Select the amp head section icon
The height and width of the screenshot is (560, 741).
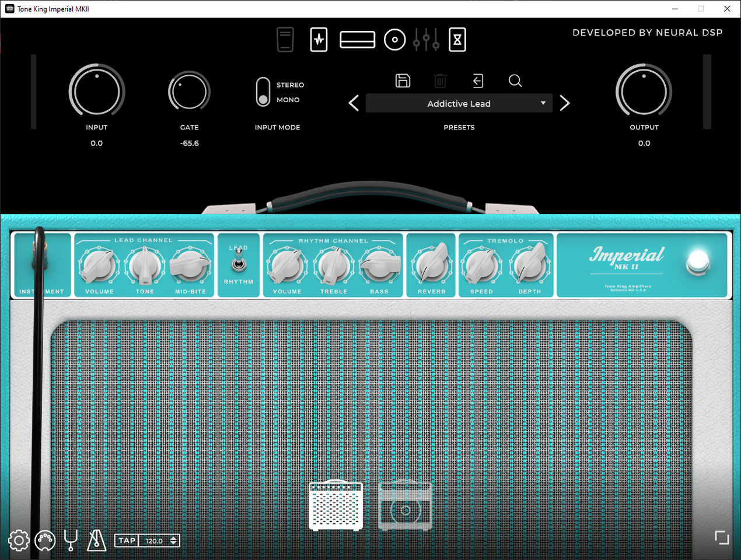pos(357,40)
